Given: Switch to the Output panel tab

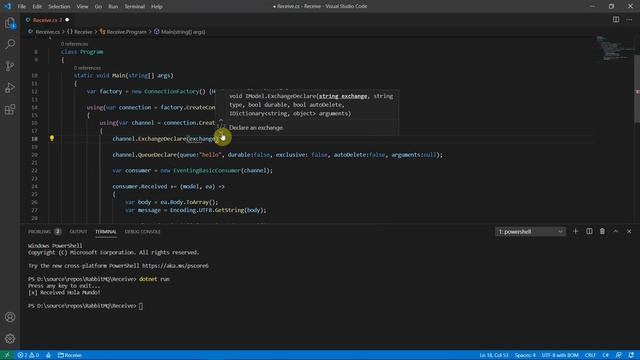Looking at the screenshot, I should pyautogui.click(x=78, y=231).
